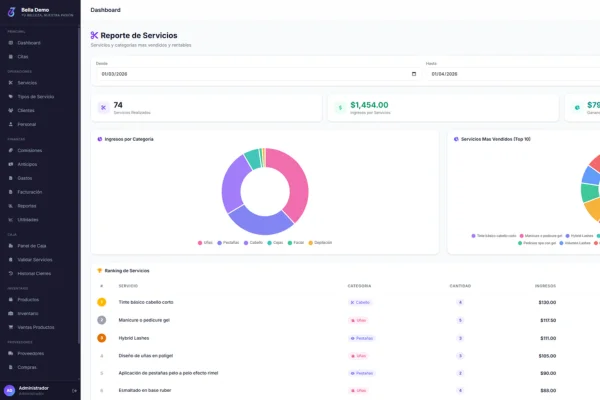Click the Reportes icon in sidebar
The image size is (600, 400).
(10, 205)
